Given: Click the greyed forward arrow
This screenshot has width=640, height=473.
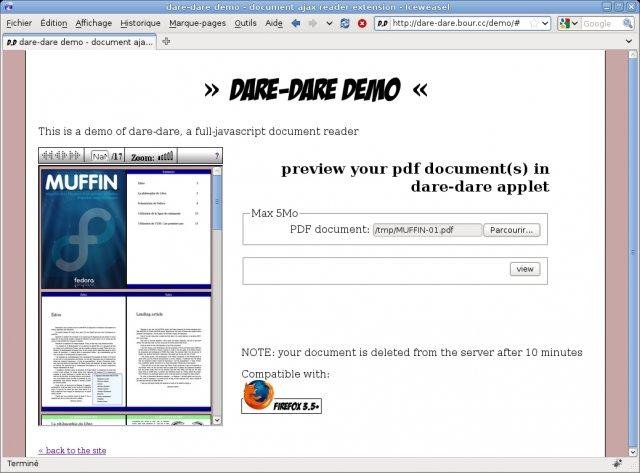Looking at the screenshot, I should pos(313,23).
